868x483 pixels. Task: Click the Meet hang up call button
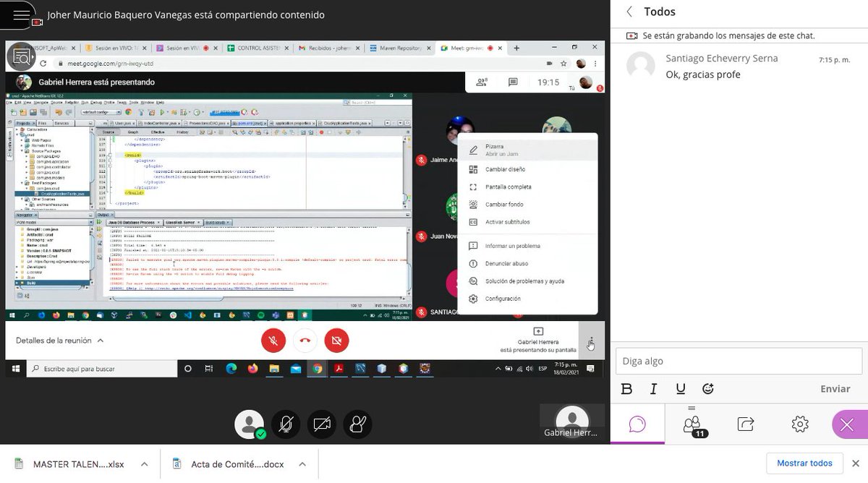point(305,340)
